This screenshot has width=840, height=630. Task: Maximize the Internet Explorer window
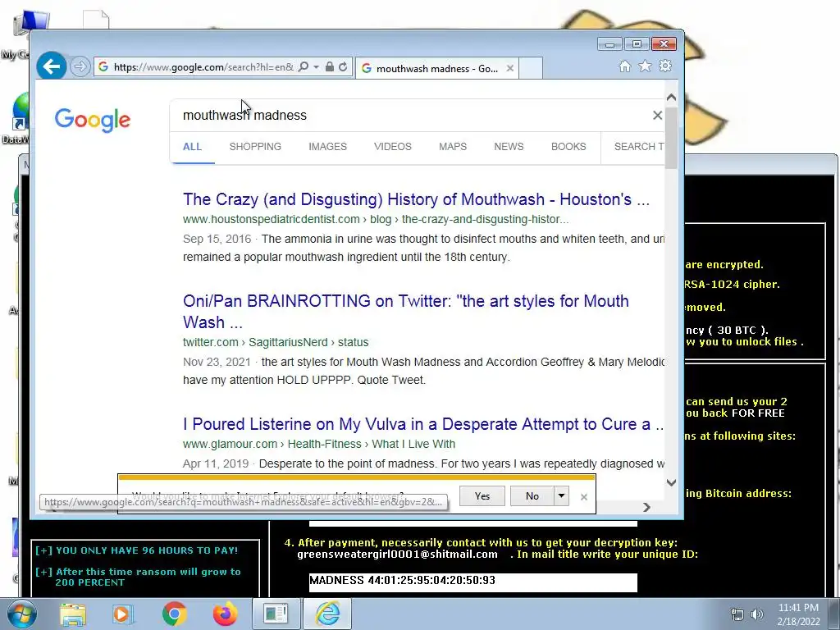pyautogui.click(x=637, y=44)
